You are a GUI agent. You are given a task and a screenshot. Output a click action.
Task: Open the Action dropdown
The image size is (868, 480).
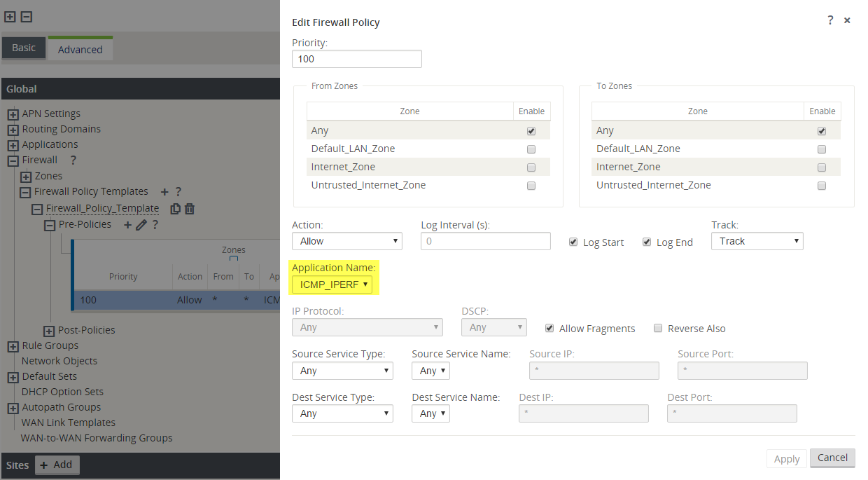[347, 241]
